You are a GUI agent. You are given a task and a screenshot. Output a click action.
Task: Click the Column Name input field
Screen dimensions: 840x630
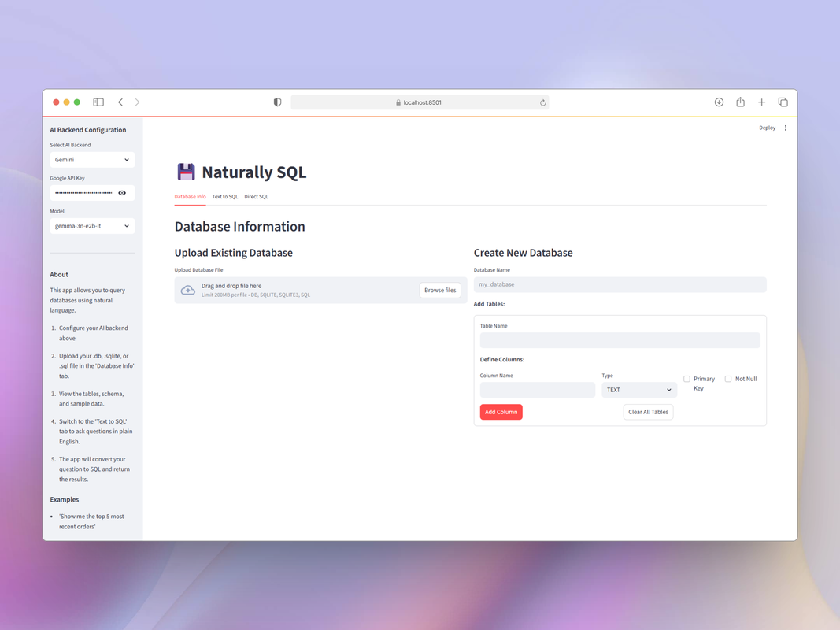[538, 390]
